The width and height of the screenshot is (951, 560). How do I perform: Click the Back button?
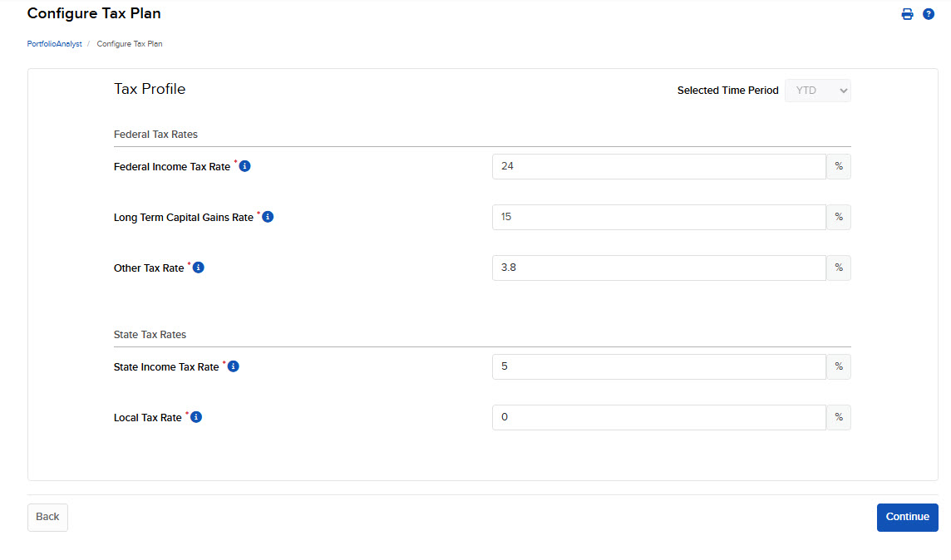tap(47, 517)
